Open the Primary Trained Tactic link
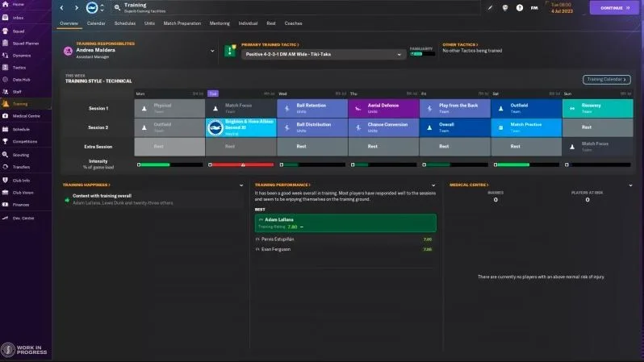The image size is (644, 362). [x=270, y=44]
